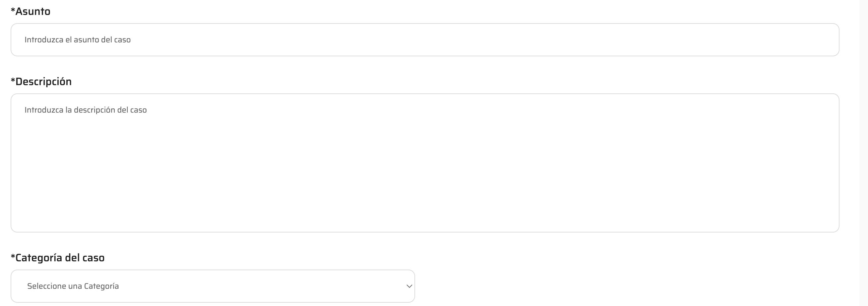Click the Asunto text input field
The image size is (868, 306).
point(425,40)
